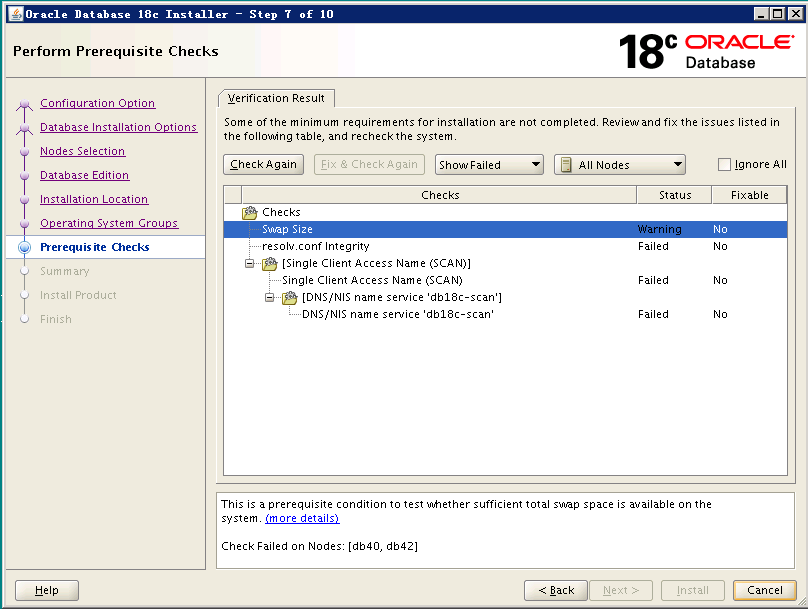The height and width of the screenshot is (609, 808).
Task: Go to Operating System Groups step
Action: click(x=109, y=223)
